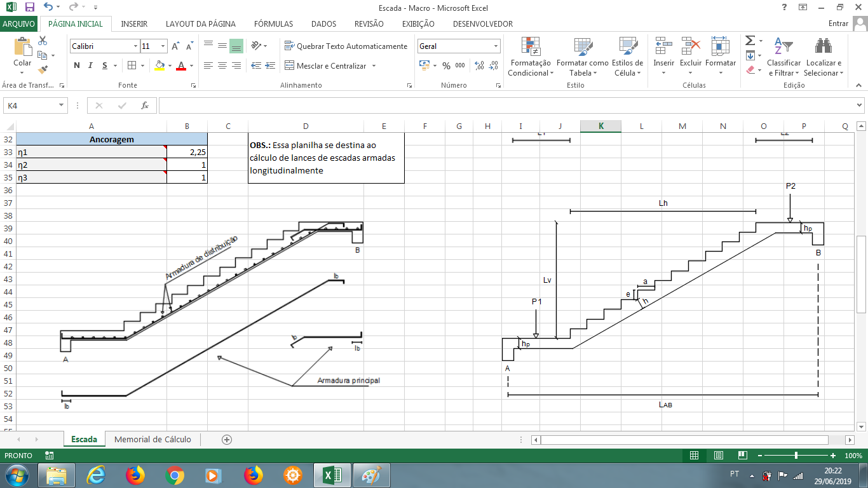Toggle bold formatting (N)
The width and height of the screenshot is (868, 488).
coord(77,65)
